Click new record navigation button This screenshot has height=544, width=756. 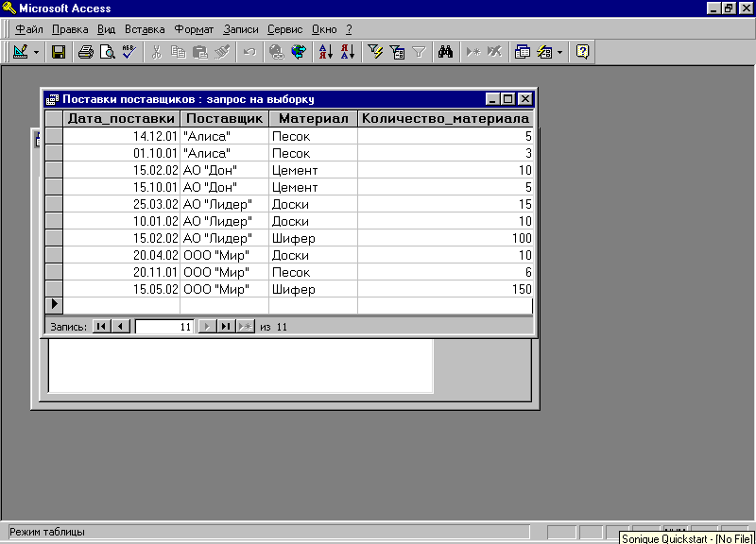point(245,326)
